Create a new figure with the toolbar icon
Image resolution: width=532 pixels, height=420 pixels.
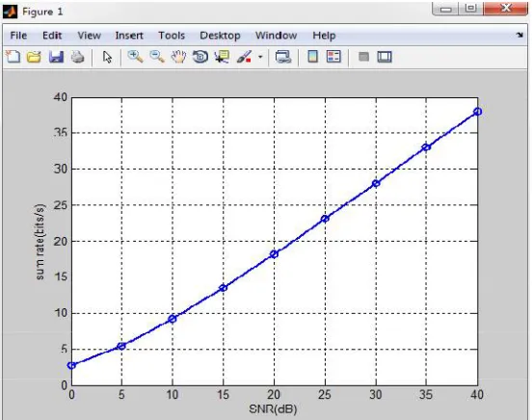13,57
